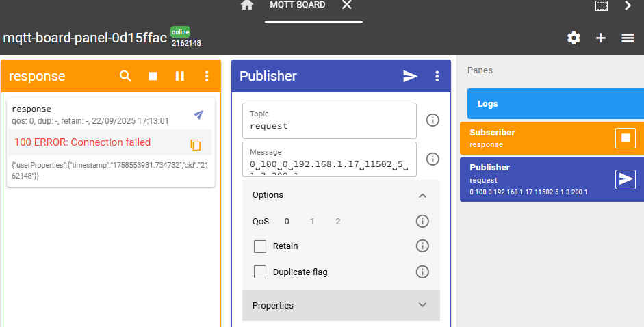Select QoS level 1
Viewport: 644px width, 327px height.
[x=313, y=221]
